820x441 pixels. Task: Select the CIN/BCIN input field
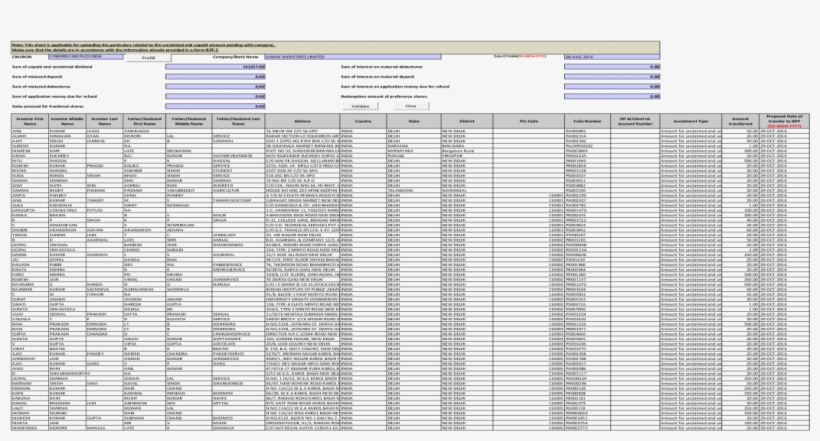click(x=86, y=56)
